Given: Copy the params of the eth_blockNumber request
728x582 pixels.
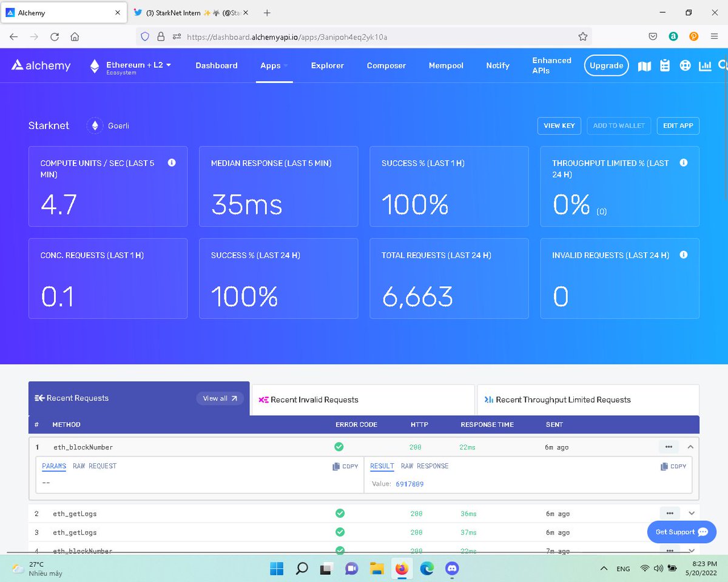Looking at the screenshot, I should tap(345, 466).
